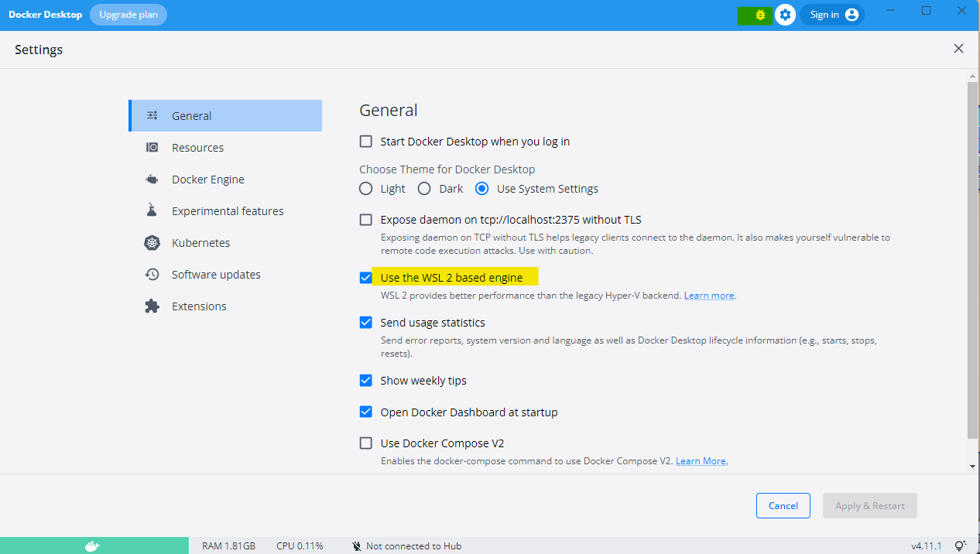Click the CPU 0.11% status text

300,546
